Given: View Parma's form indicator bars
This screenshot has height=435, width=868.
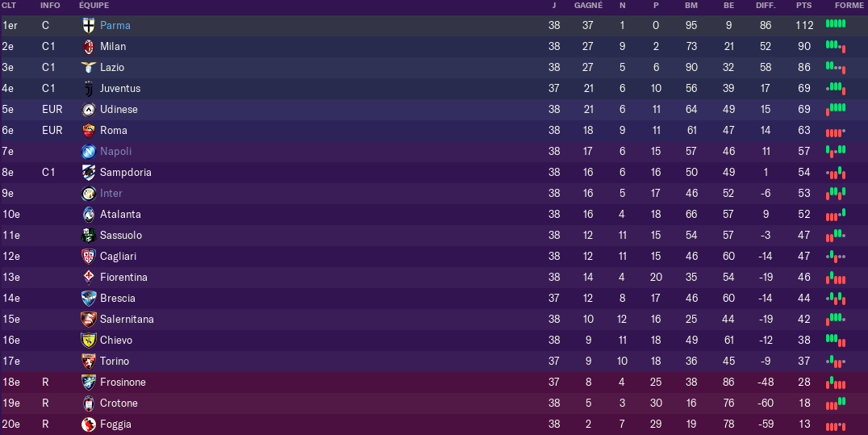Looking at the screenshot, I should coord(836,24).
